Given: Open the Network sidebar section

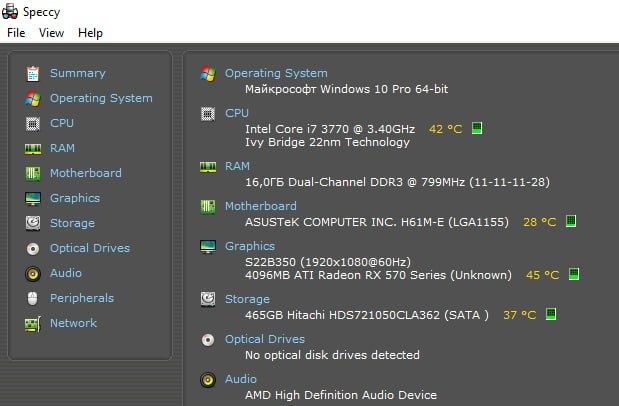Looking at the screenshot, I should click(73, 323).
